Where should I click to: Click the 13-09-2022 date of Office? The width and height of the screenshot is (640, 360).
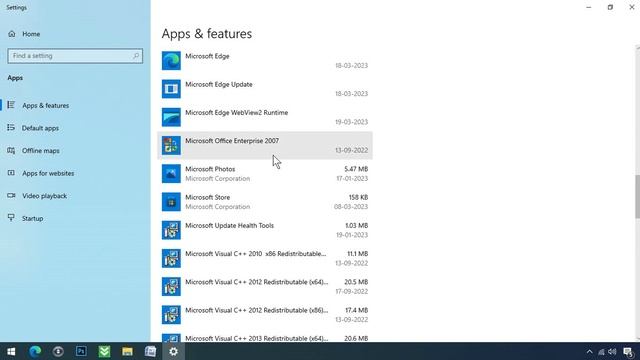(x=351, y=150)
